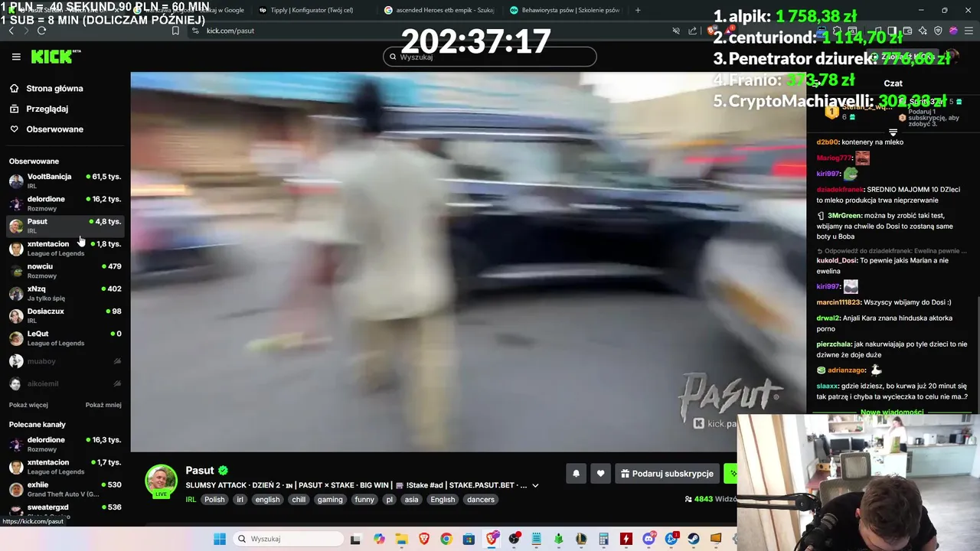
Task: Toggle notification bell for Pasut
Action: click(x=576, y=474)
